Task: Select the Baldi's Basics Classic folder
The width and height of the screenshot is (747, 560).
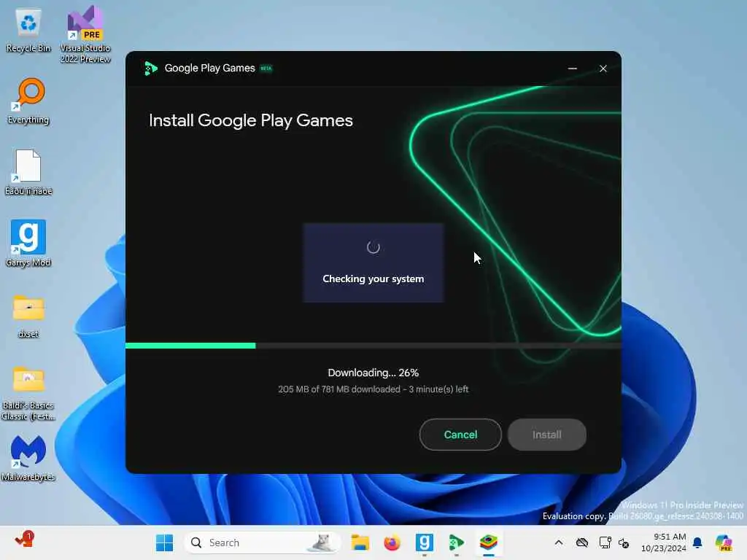Action: pyautogui.click(x=28, y=393)
